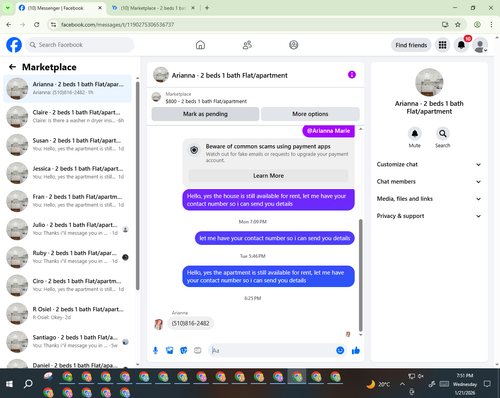This screenshot has height=398, width=500.
Task: Send a thumbs up like
Action: click(x=356, y=350)
